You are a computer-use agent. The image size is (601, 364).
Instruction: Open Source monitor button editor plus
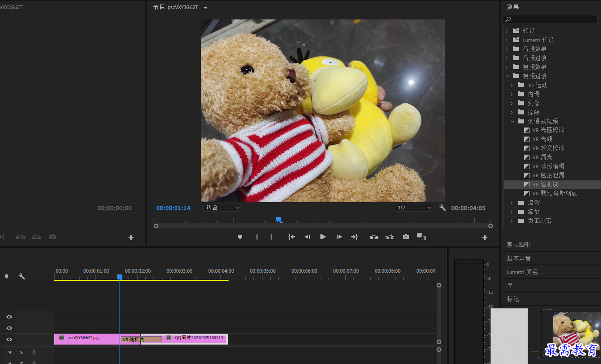coord(131,238)
